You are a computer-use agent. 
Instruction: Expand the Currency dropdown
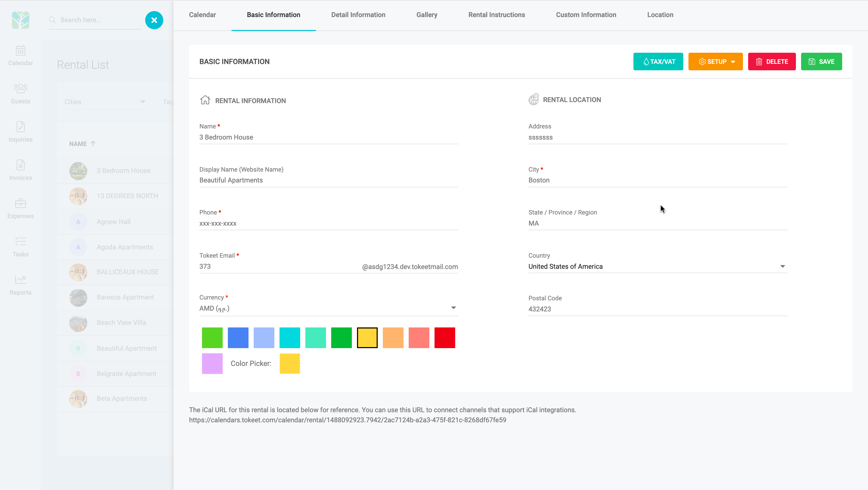pos(453,308)
